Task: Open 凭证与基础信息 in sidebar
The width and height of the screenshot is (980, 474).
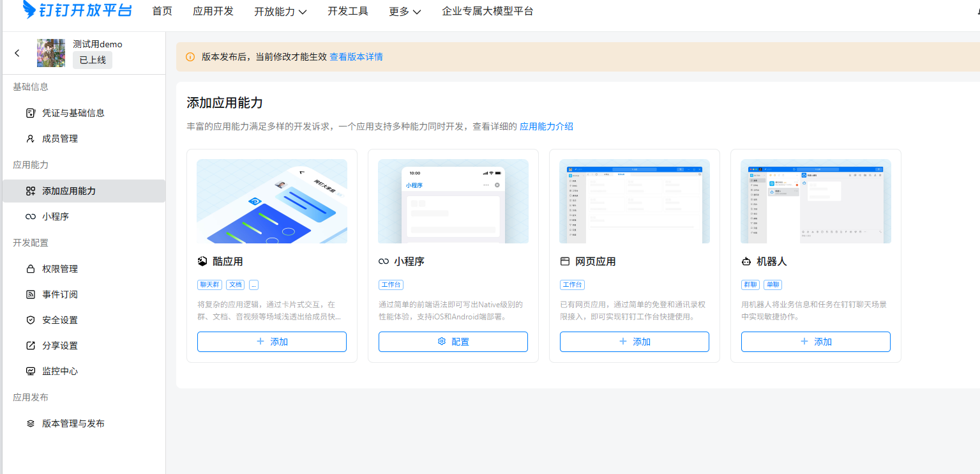Action: (x=84, y=113)
